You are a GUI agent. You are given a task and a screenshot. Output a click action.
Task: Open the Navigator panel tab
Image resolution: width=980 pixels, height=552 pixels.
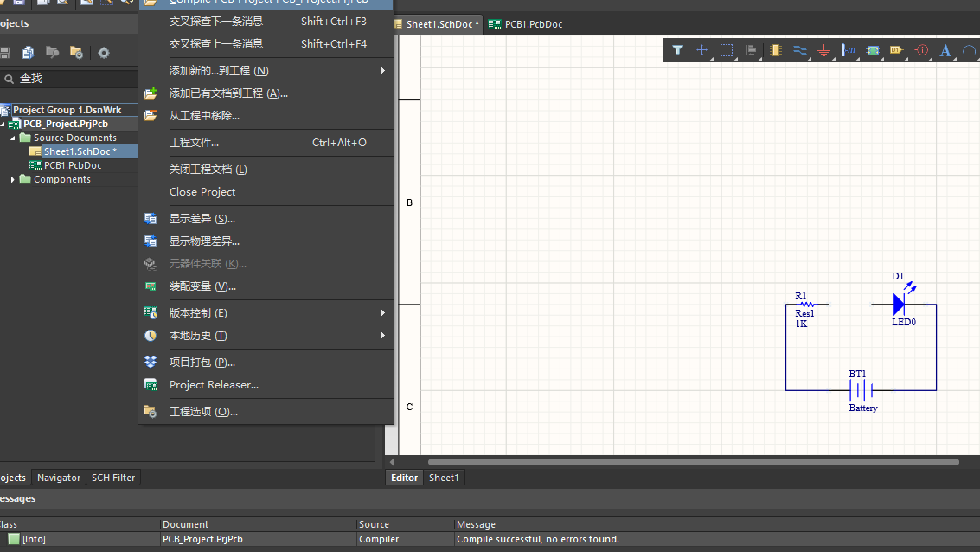coord(59,478)
